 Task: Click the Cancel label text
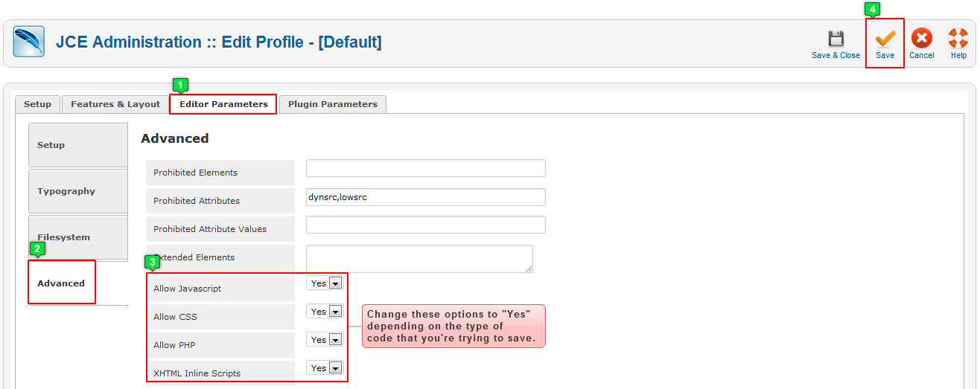click(x=922, y=55)
